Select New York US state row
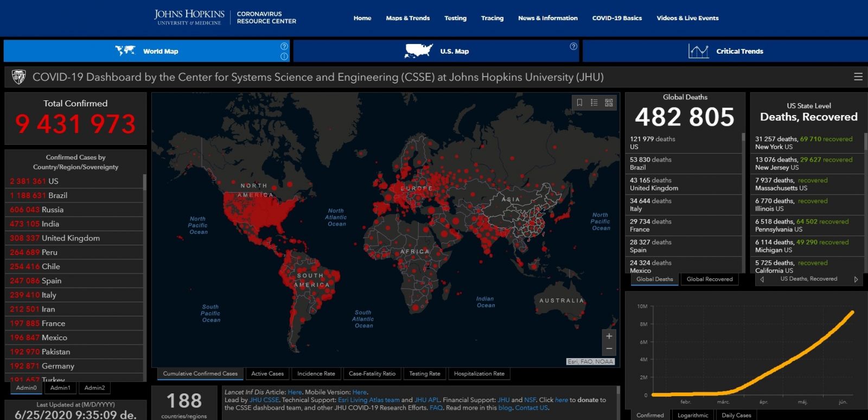This screenshot has height=420, width=868. (808, 143)
